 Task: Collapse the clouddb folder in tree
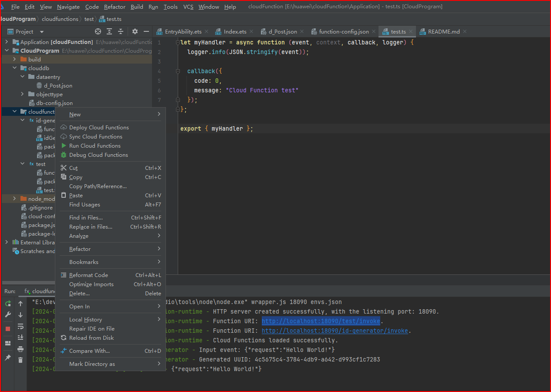tap(15, 68)
